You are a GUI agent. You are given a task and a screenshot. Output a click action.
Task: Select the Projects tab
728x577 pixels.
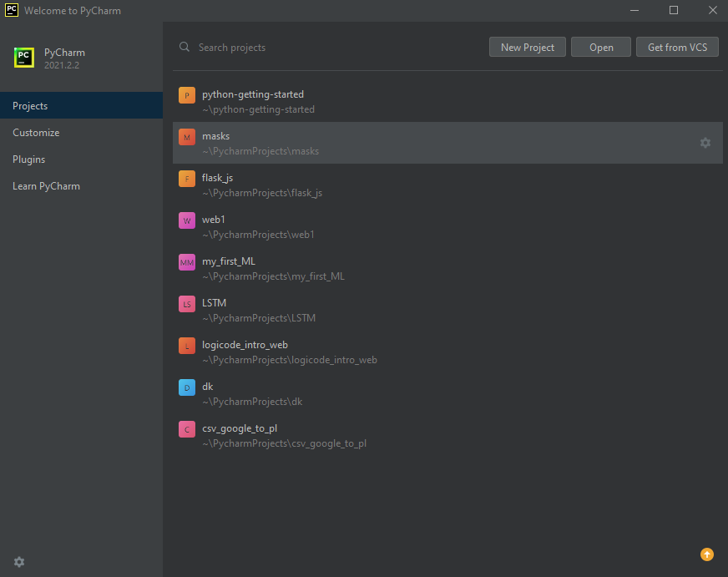click(x=81, y=105)
